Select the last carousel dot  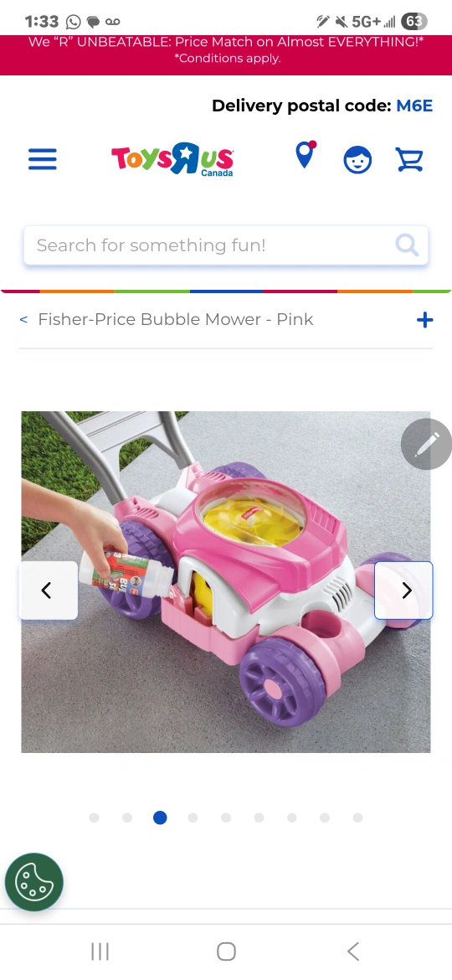tap(357, 818)
